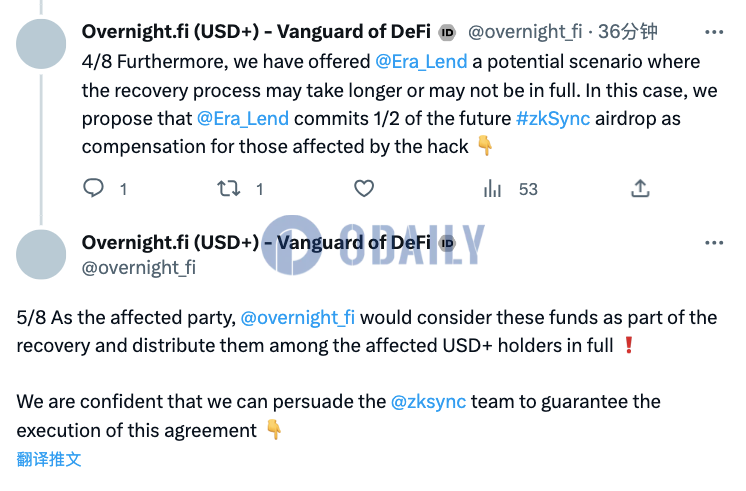Click the retweet icon on the 4/8 tweet

229,189
